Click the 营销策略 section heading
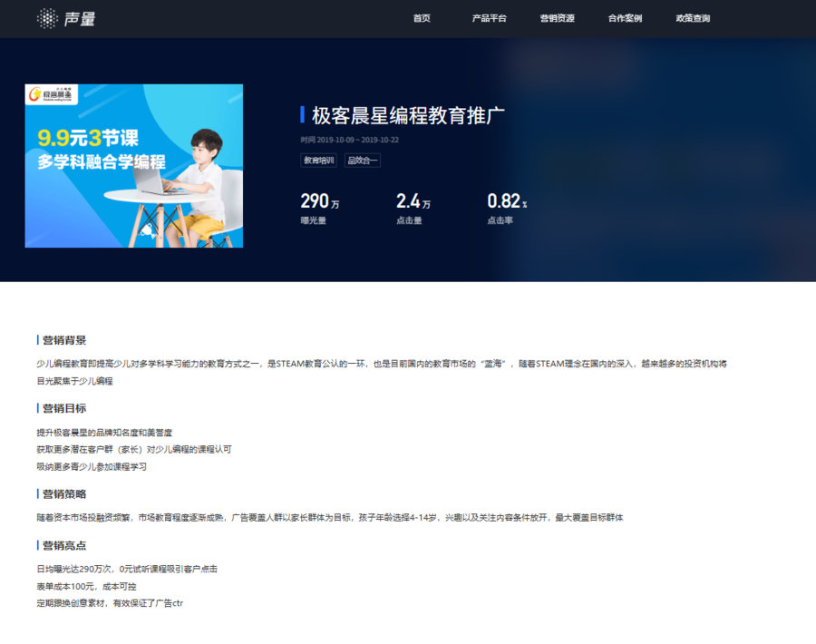Viewport: 816px width, 644px height. pos(64,494)
